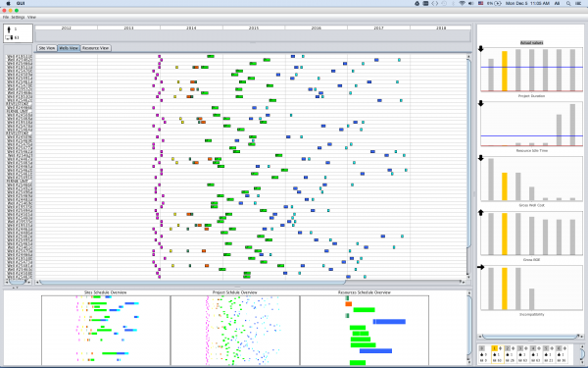Select the Wells View tab
This screenshot has width=588, height=368.
coord(69,48)
